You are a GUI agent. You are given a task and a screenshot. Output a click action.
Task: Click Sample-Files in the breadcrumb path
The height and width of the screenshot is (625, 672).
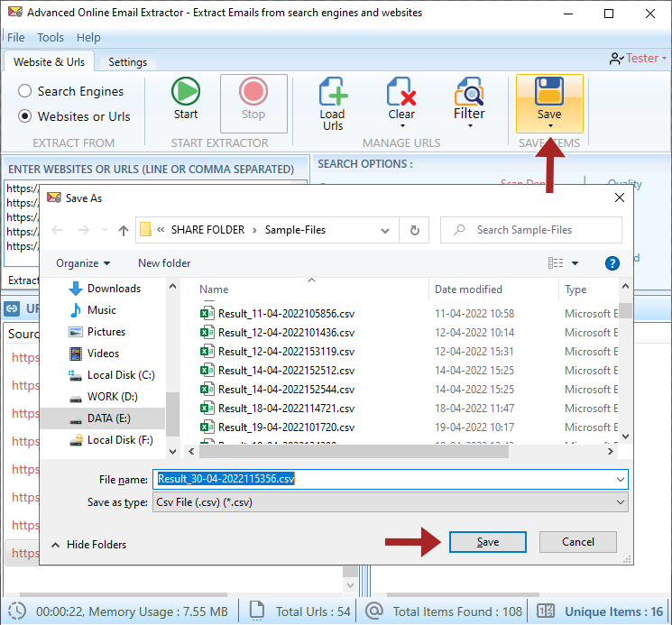[295, 230]
